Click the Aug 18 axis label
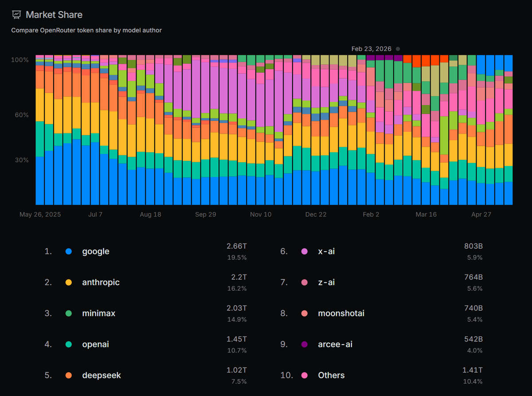Viewport: 532px width, 396px height. click(150, 214)
